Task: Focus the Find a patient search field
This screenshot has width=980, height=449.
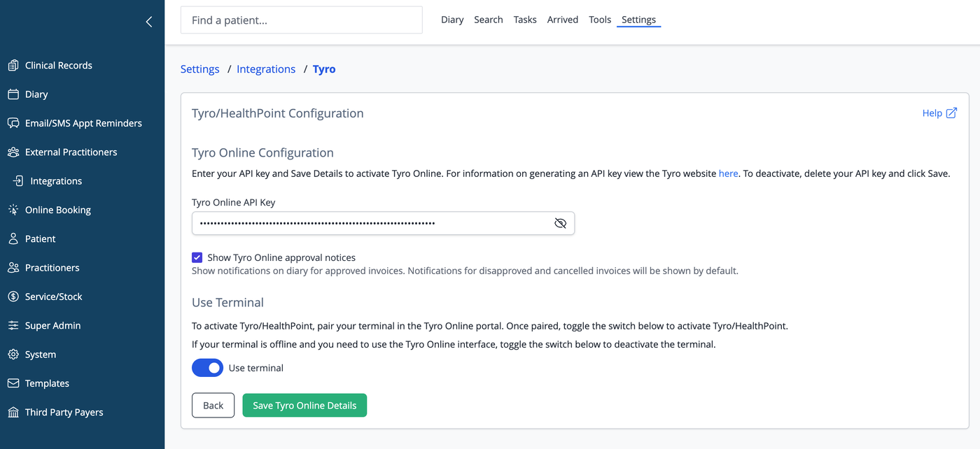Action: [301, 20]
